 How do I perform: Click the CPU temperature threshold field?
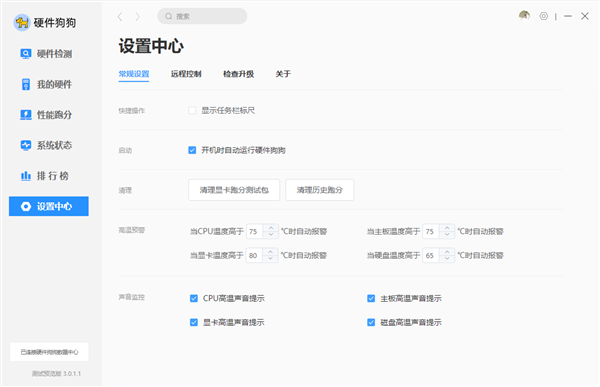pos(255,232)
